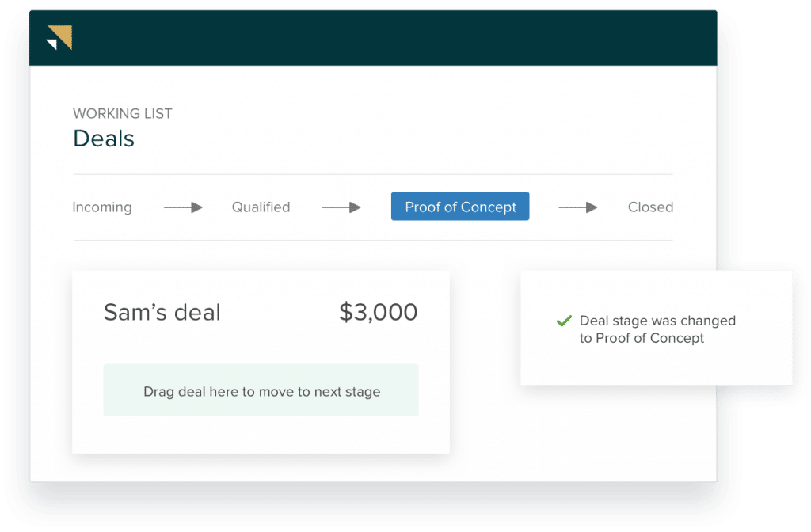Image resolution: width=811 pixels, height=532 pixels.
Task: Go to the Closed stage
Action: [650, 207]
